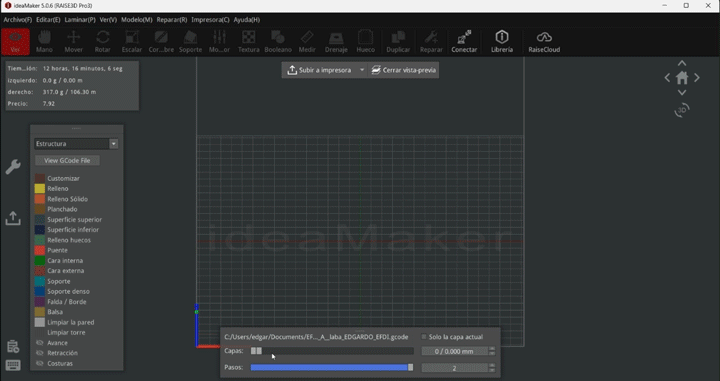Screen dimensions: 720x381
Task: Select the Mano pan tool
Action: point(45,42)
